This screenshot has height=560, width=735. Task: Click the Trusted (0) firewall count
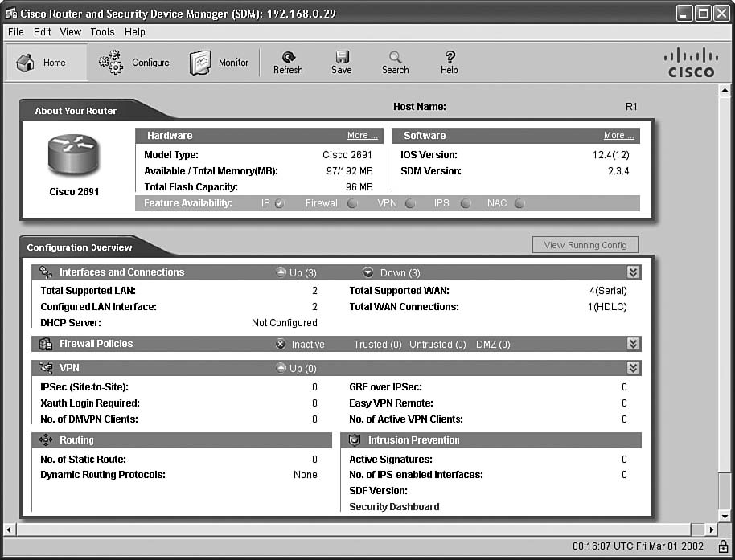pos(377,345)
